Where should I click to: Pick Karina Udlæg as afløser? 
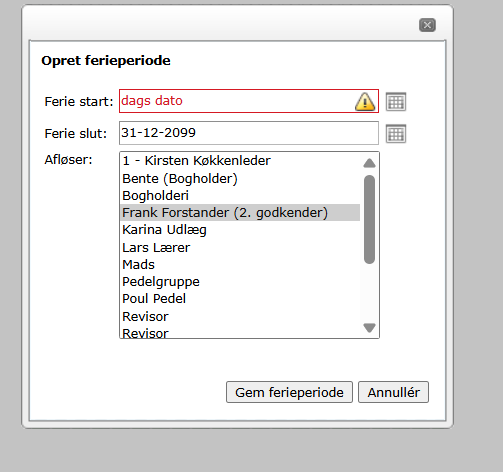point(240,230)
